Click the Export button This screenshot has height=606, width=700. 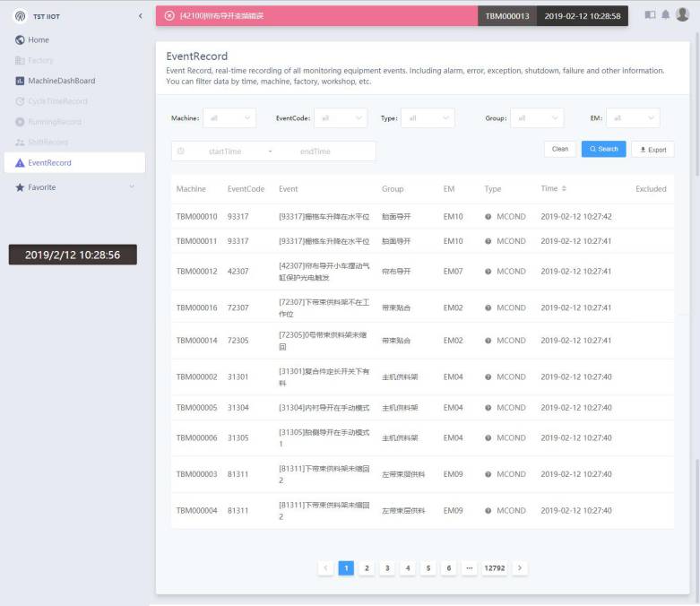pyautogui.click(x=652, y=150)
